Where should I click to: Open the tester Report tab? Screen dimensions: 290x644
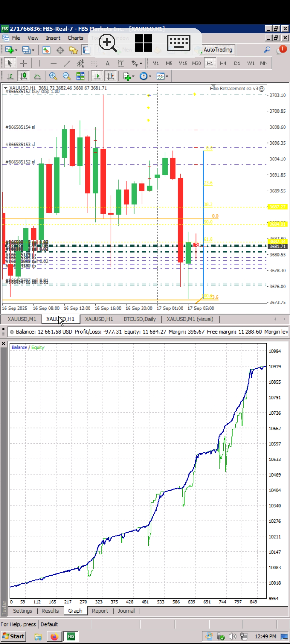[x=100, y=611]
